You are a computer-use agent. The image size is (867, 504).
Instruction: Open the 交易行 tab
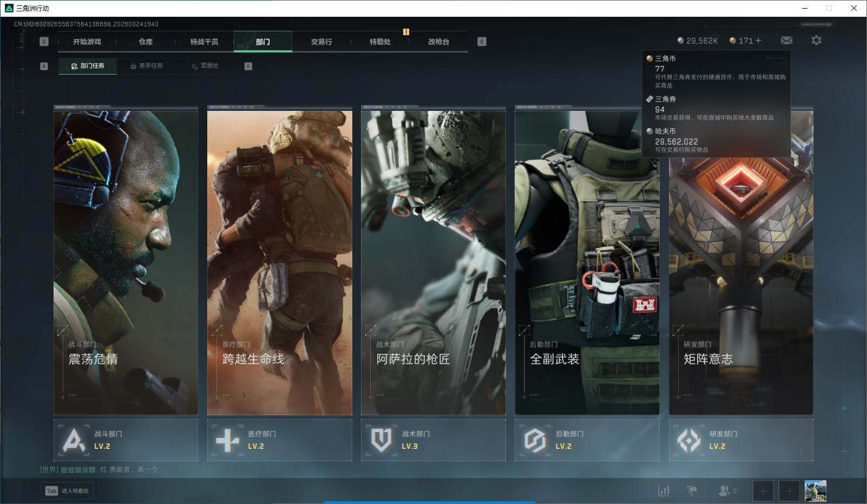[321, 42]
